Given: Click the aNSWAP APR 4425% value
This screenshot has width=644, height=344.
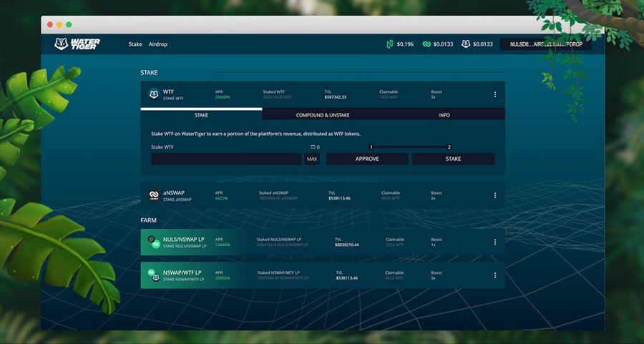Looking at the screenshot, I should pos(221,198).
